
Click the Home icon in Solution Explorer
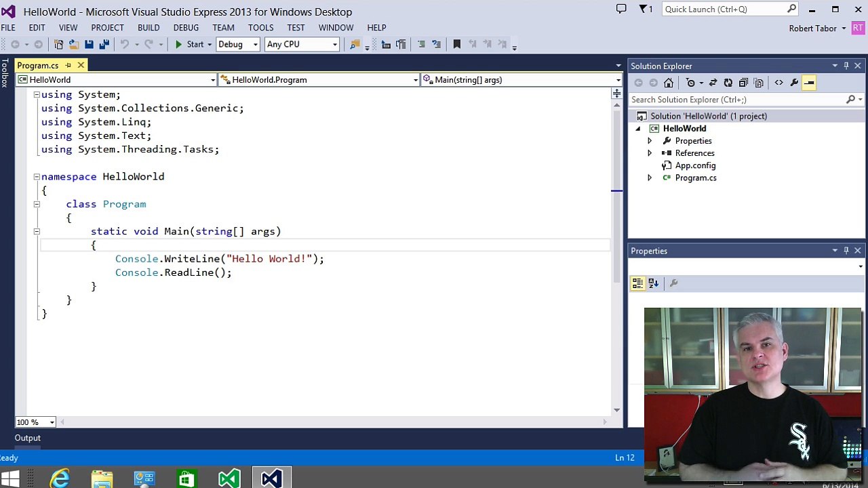(x=669, y=83)
